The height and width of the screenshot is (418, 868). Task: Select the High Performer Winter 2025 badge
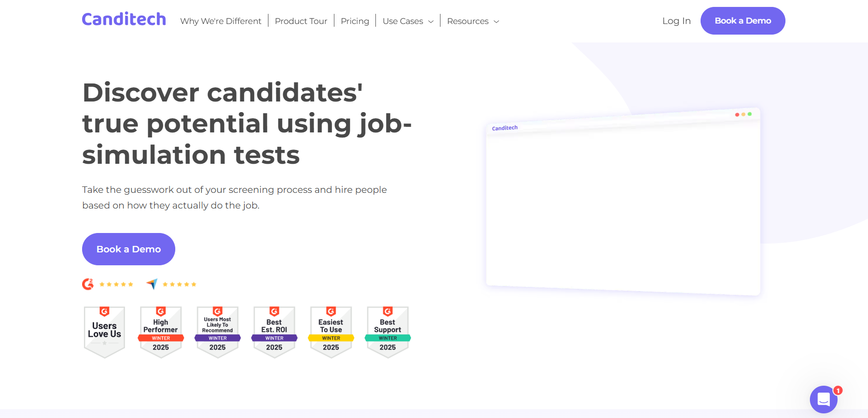161,332
